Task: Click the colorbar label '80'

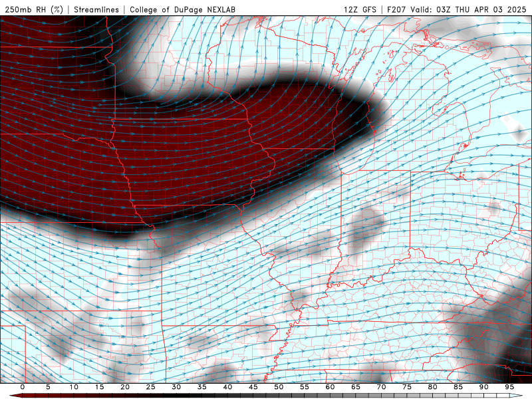Action: point(433,387)
